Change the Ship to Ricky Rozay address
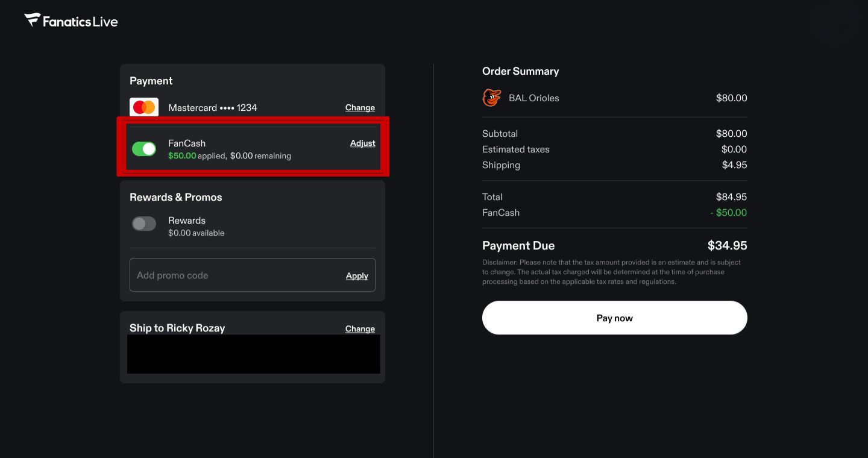 click(360, 329)
